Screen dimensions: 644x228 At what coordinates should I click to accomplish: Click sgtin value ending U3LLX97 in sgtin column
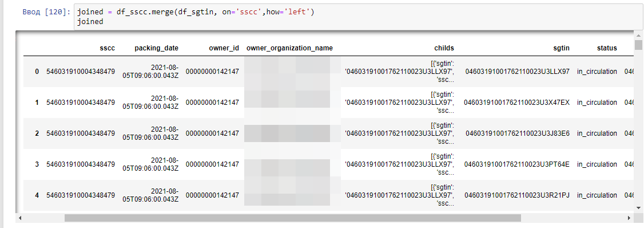tap(518, 72)
